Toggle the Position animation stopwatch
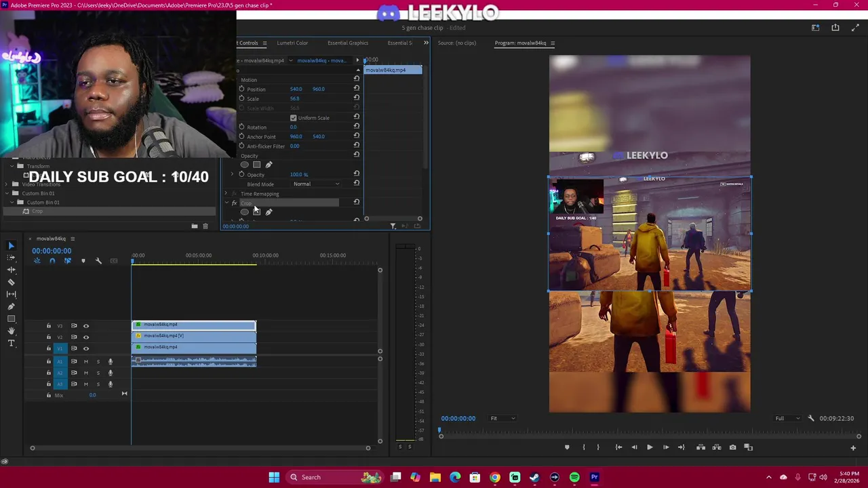The width and height of the screenshot is (868, 488). point(241,89)
